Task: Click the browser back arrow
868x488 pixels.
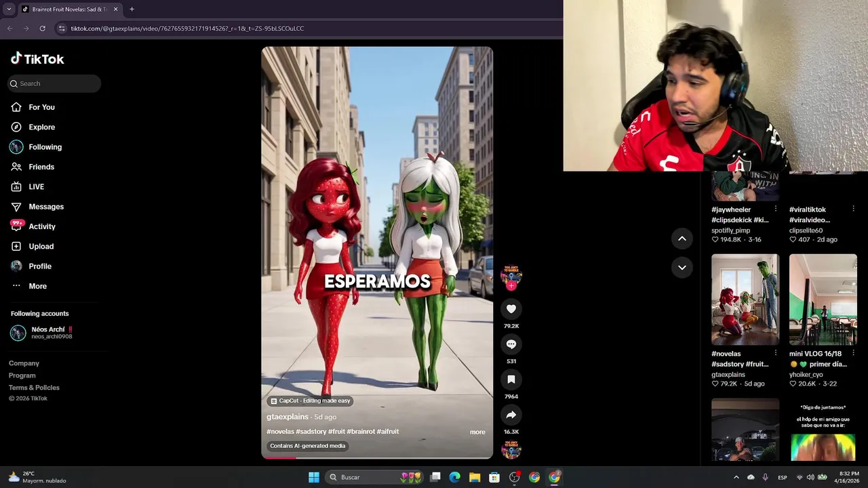Action: click(x=9, y=28)
